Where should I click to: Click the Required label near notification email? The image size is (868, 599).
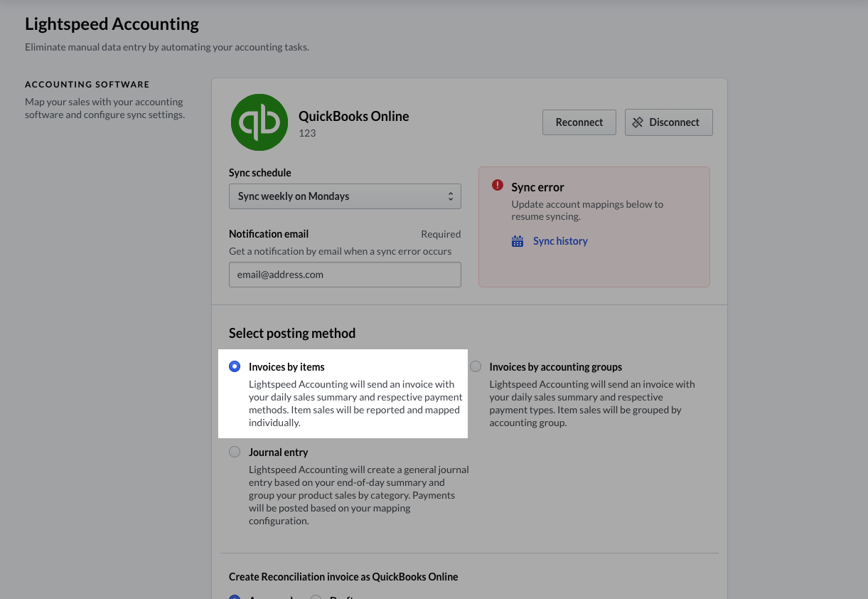(x=441, y=233)
